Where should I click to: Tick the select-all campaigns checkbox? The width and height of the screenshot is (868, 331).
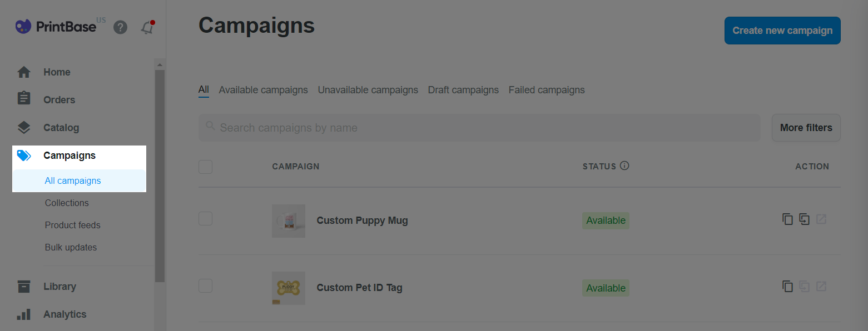point(206,167)
